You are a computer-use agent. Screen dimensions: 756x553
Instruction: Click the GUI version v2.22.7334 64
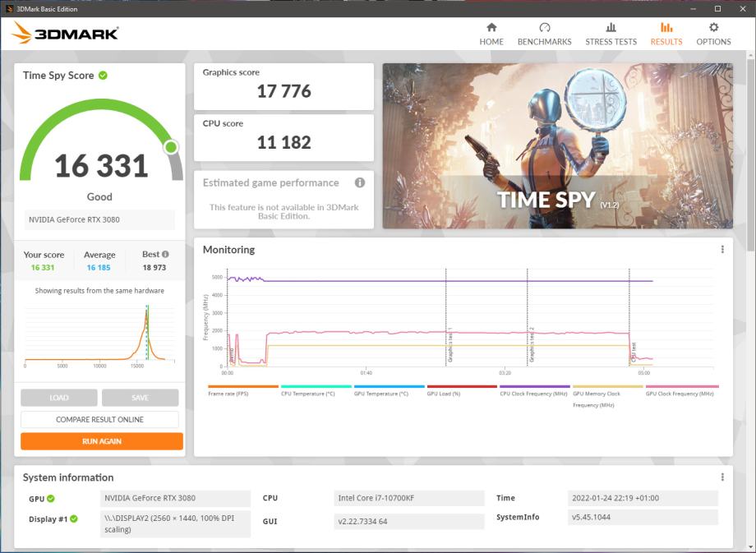click(x=409, y=521)
